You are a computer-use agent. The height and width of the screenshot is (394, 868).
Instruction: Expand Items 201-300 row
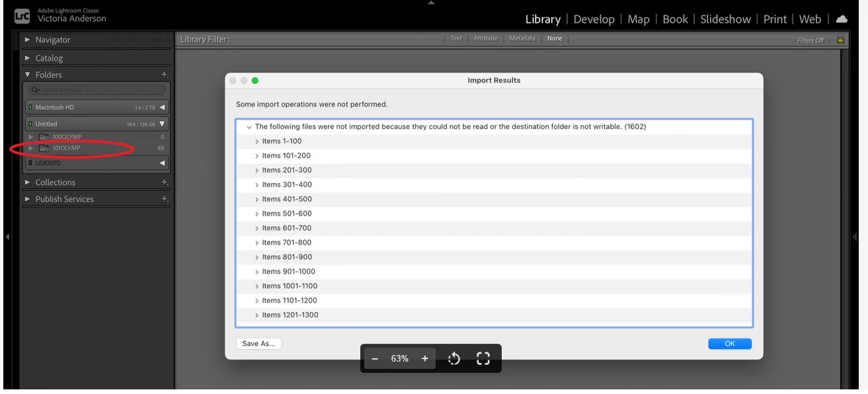(257, 171)
